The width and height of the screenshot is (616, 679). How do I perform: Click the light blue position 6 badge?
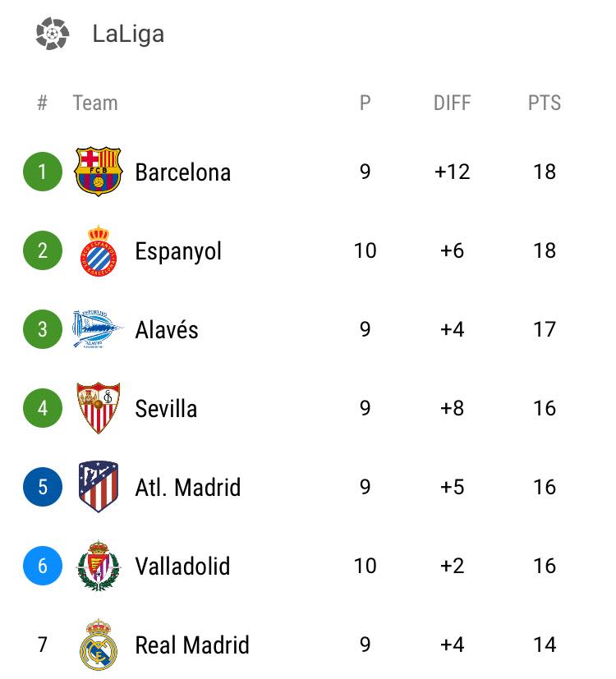click(43, 566)
